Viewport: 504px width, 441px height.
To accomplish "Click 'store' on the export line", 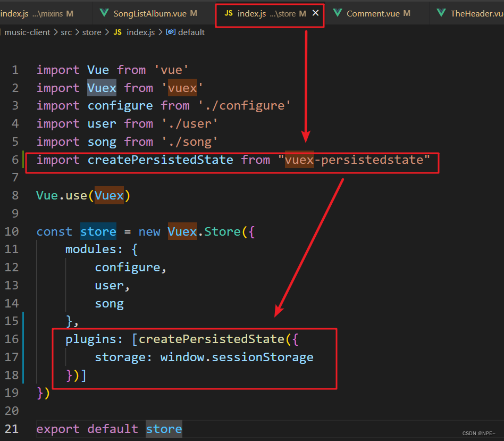I will (x=164, y=429).
